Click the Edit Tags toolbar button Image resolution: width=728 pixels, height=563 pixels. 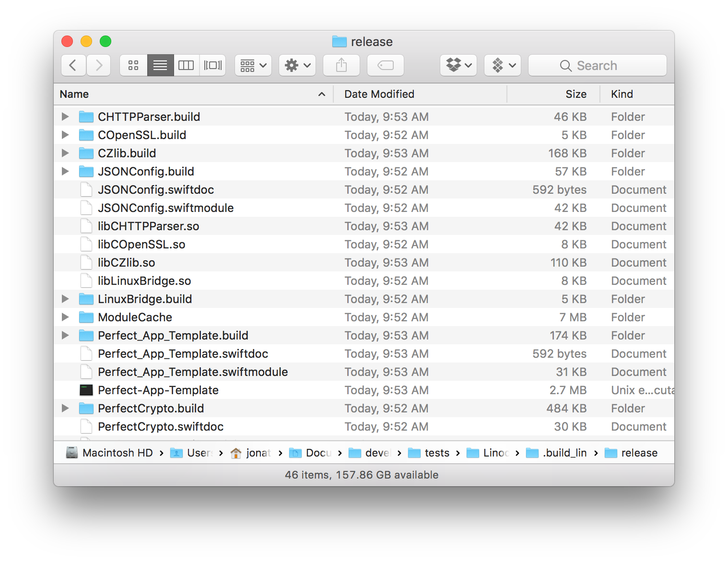(386, 65)
